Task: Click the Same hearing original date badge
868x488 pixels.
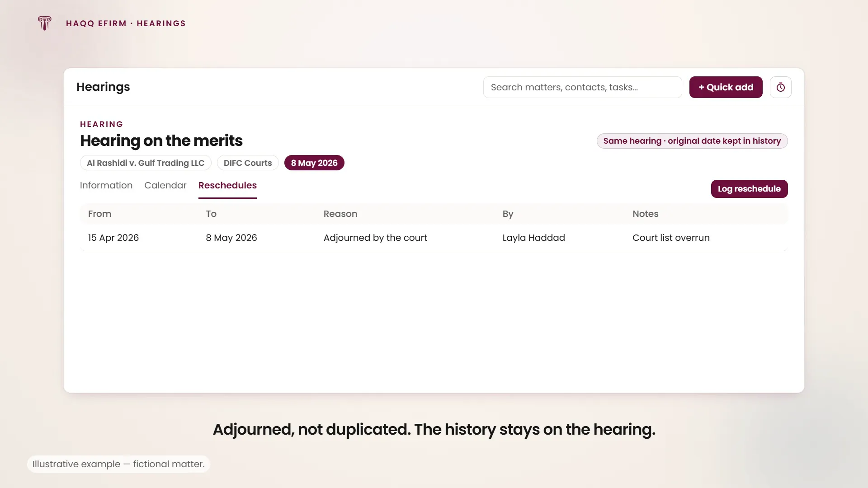Action: pos(692,141)
